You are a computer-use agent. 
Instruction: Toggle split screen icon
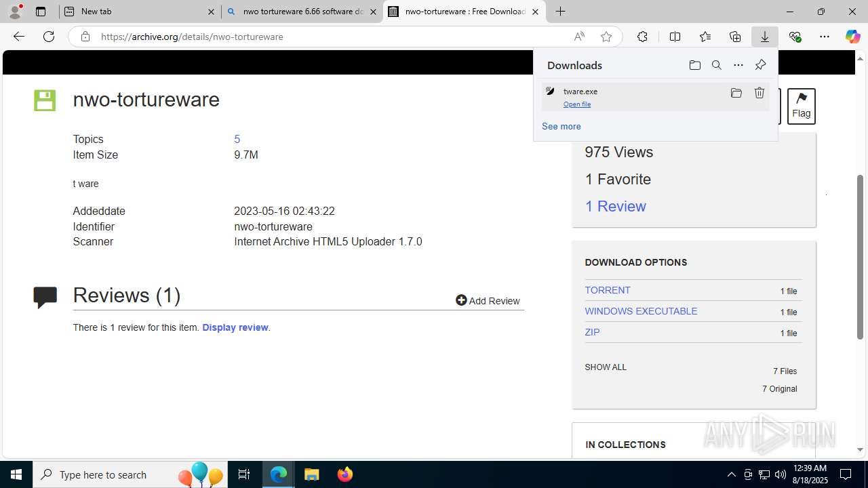pos(675,37)
